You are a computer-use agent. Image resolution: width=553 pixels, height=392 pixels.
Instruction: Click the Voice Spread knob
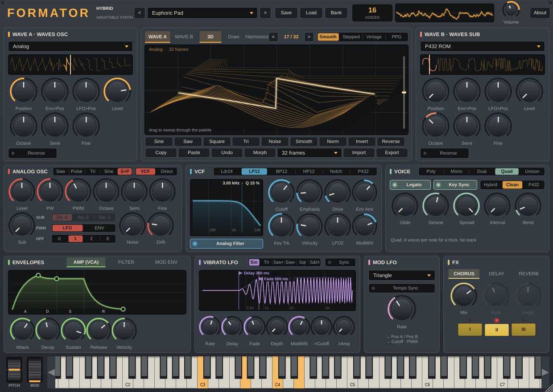point(466,206)
